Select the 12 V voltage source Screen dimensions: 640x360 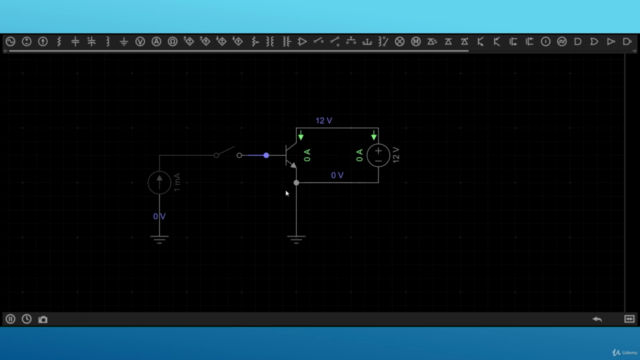point(378,156)
